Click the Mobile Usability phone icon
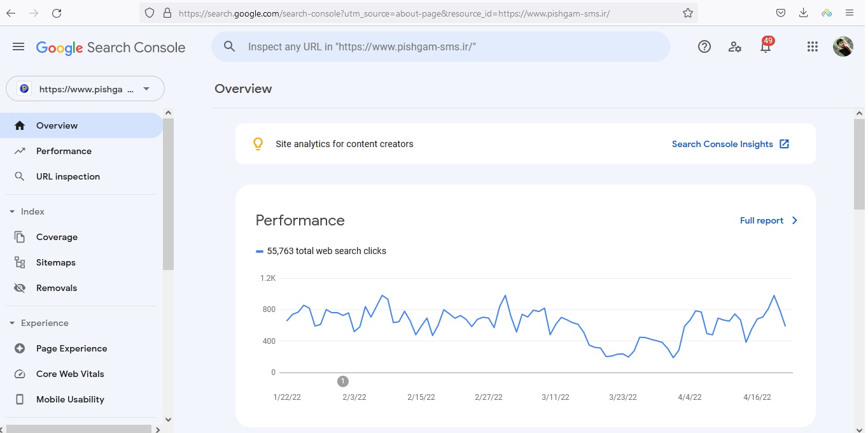Image resolution: width=868 pixels, height=433 pixels. (20, 399)
